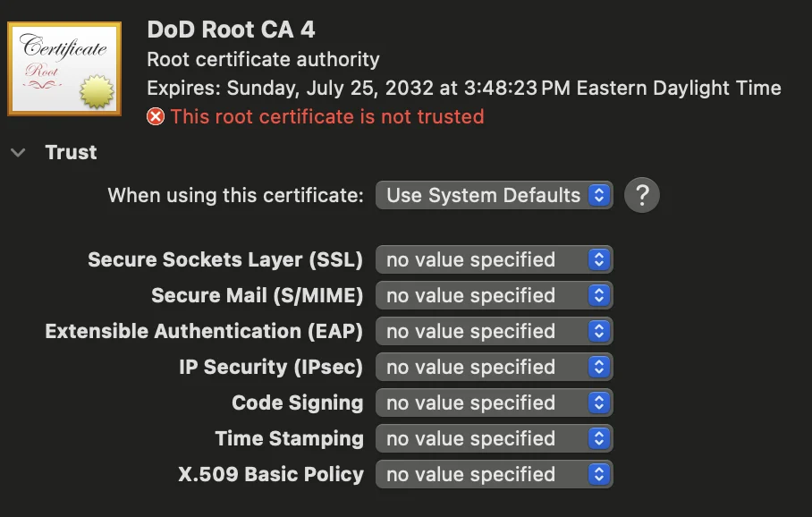812x517 pixels.
Task: Click the 'When using this certificate:' label
Action: (x=235, y=195)
